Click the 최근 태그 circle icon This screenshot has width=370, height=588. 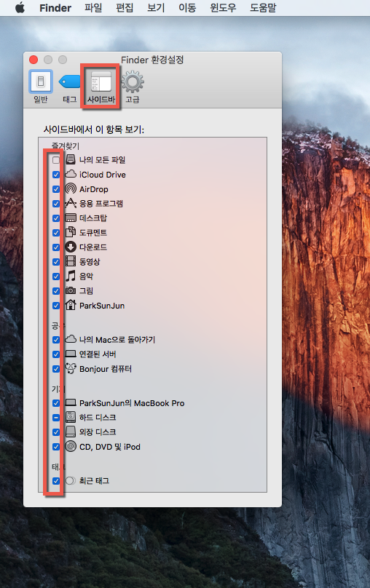(x=71, y=481)
